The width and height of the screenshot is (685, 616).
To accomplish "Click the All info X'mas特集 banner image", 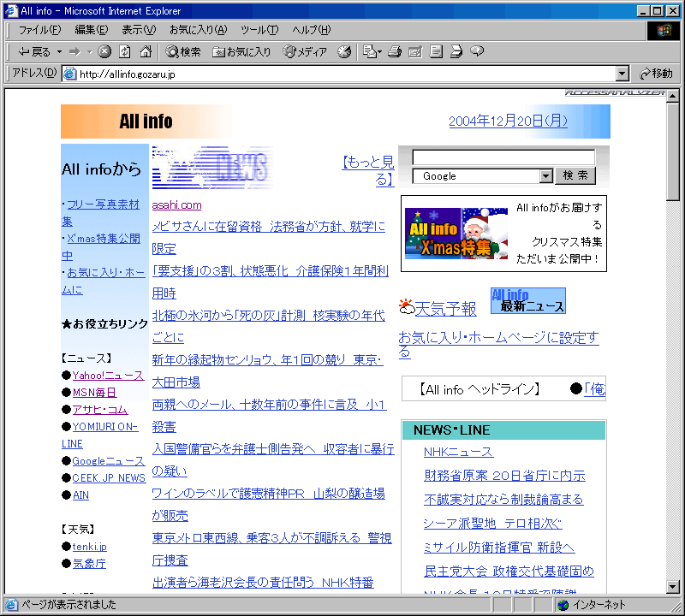I will pos(456,234).
